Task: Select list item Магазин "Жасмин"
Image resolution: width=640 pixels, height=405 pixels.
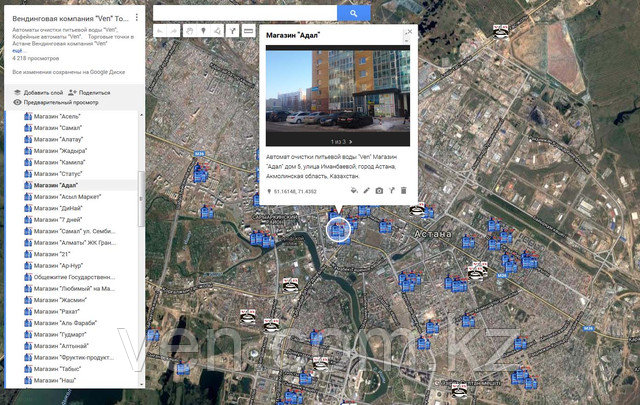Action: pos(60,300)
